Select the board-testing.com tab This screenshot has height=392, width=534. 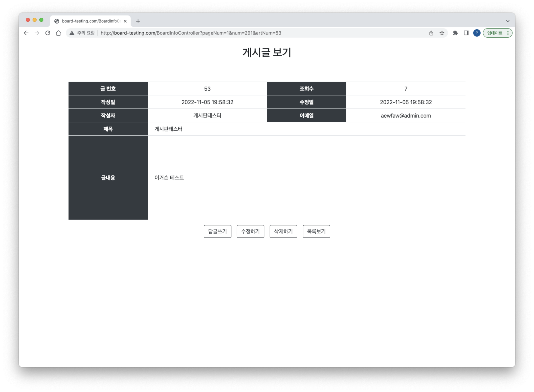click(90, 21)
